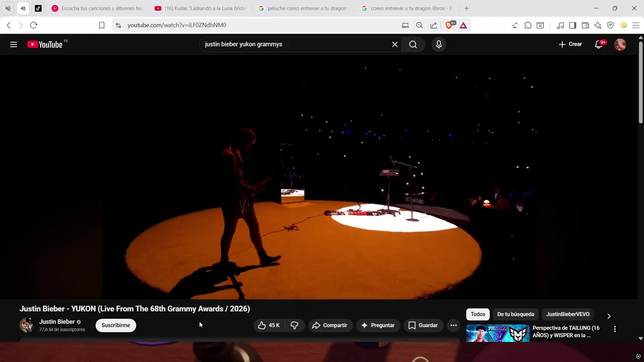Image resolution: width=644 pixels, height=362 pixels.
Task: Zoom out via the address bar magnifier icon
Action: pos(419,25)
